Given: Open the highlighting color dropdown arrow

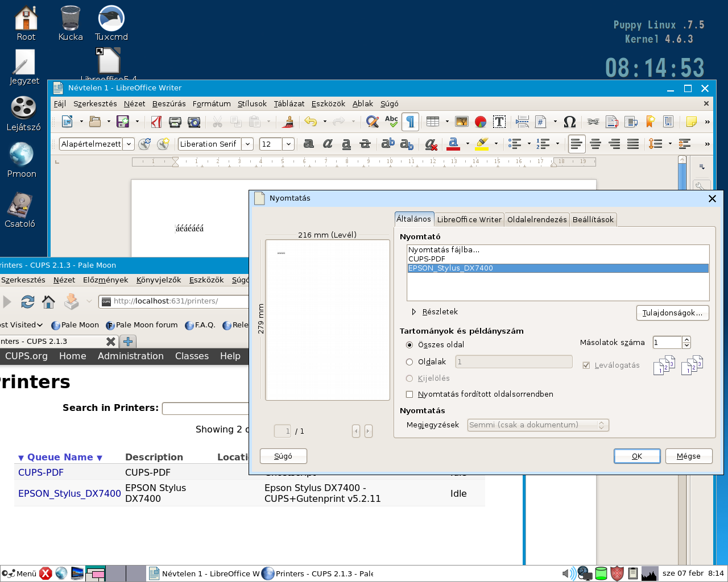Looking at the screenshot, I should [496, 144].
